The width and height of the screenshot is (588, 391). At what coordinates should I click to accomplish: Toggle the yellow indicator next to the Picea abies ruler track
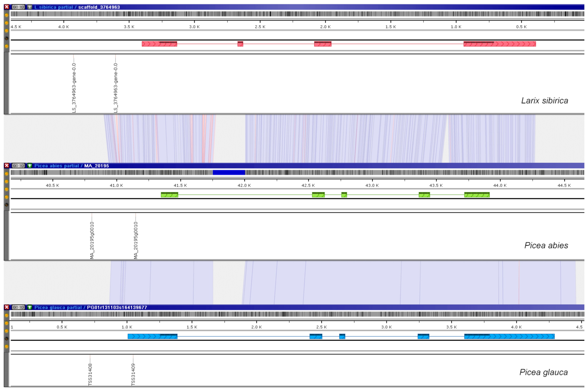tap(6, 181)
